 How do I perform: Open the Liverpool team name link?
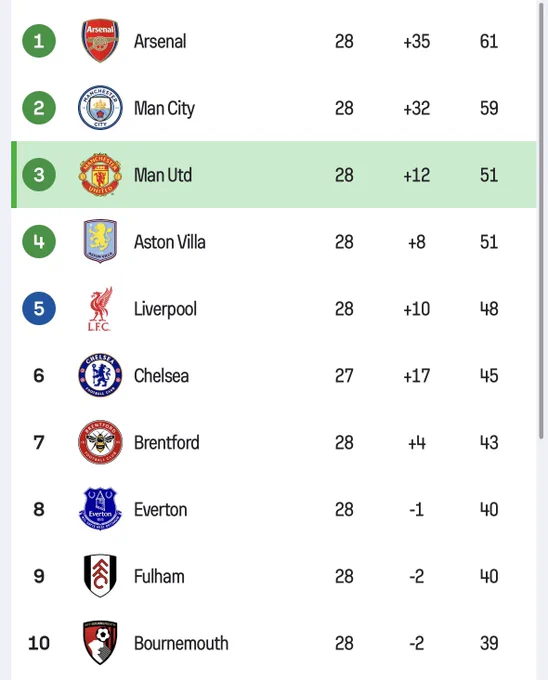click(165, 309)
